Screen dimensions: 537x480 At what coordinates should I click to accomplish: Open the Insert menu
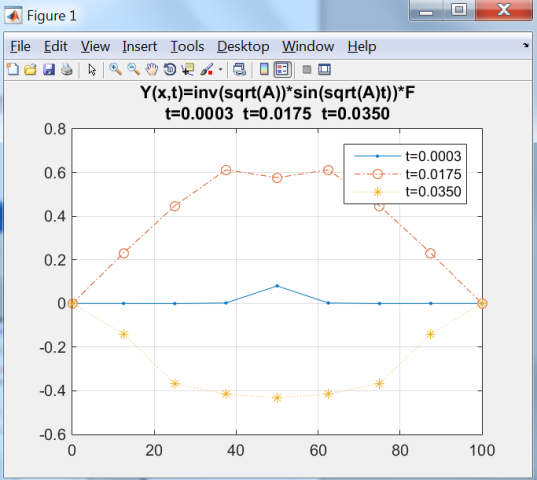coord(140,46)
